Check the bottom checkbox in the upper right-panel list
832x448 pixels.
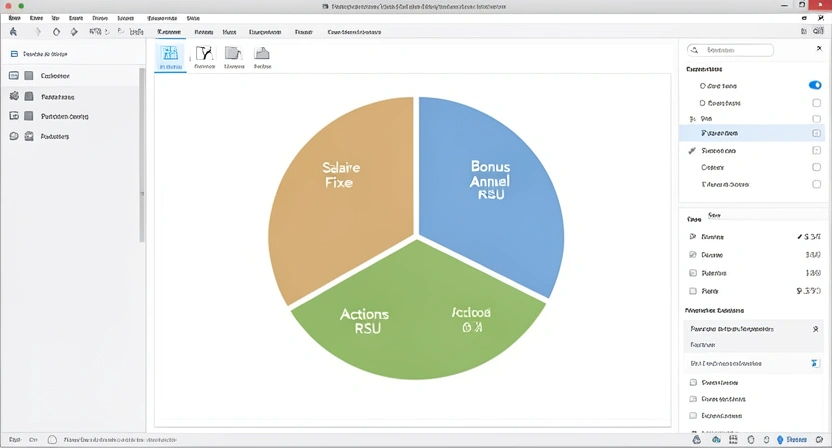click(817, 184)
